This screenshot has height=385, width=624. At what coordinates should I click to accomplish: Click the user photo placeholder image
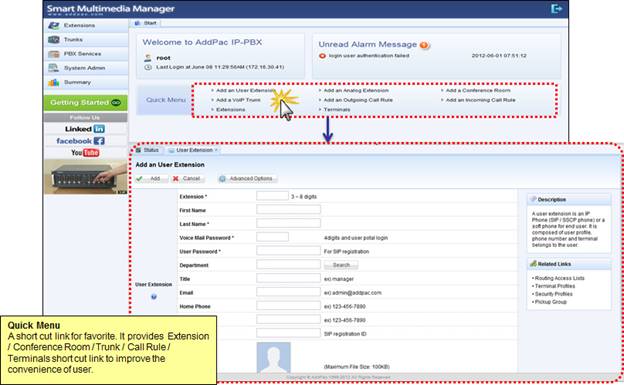click(273, 358)
